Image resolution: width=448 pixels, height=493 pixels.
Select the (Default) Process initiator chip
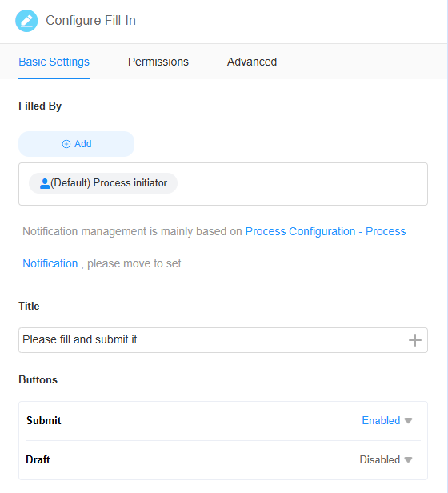(103, 183)
